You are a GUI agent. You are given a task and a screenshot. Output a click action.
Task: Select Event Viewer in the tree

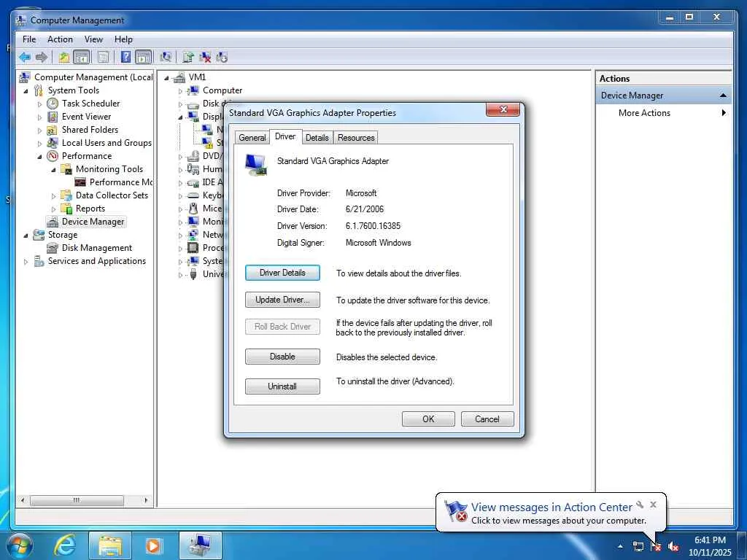pyautogui.click(x=86, y=117)
